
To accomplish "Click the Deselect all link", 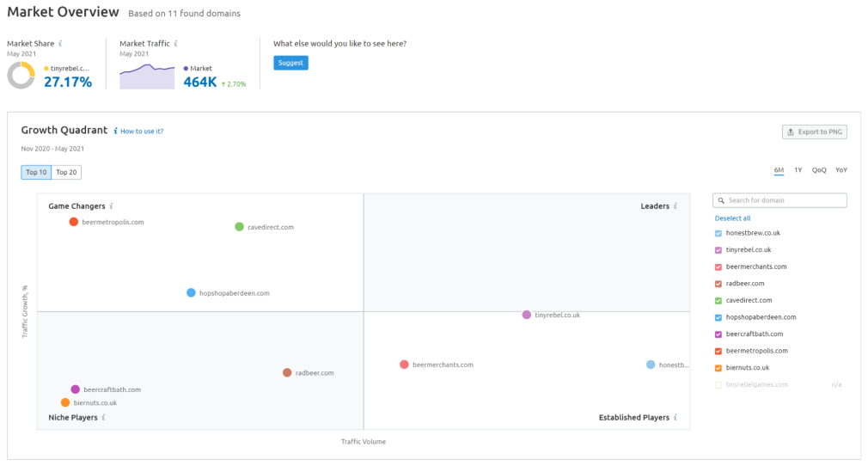I will click(732, 218).
